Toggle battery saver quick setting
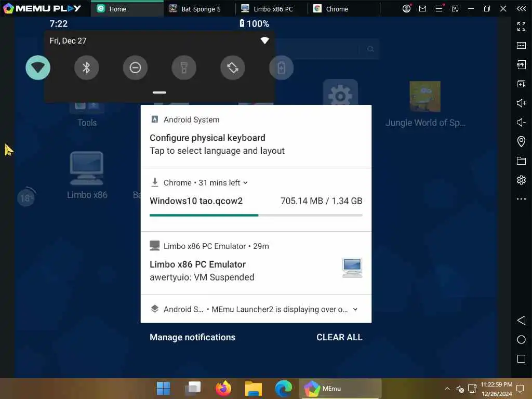Viewport: 532px width, 399px height. pos(281,68)
